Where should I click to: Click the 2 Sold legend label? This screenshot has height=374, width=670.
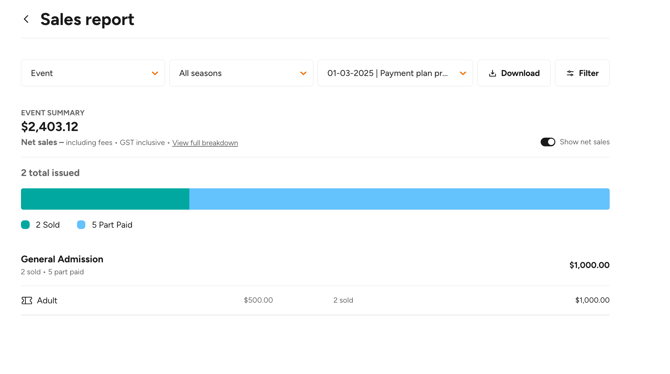click(x=47, y=225)
